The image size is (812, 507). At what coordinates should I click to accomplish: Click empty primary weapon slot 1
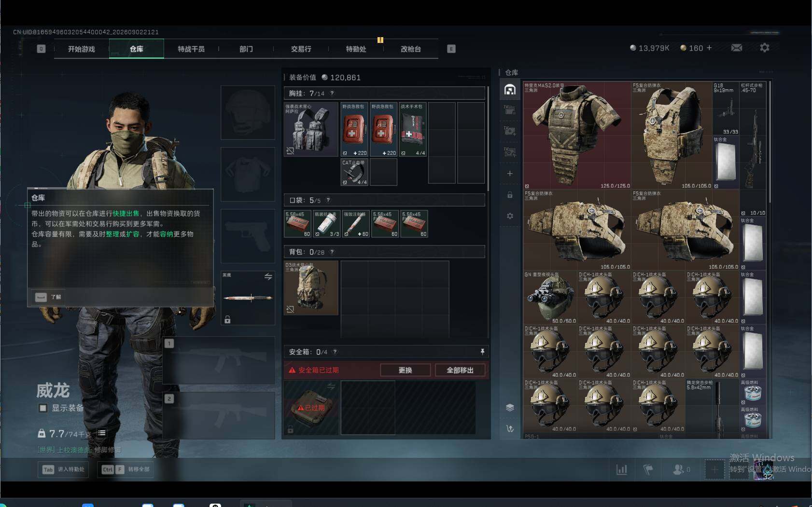[x=219, y=360]
